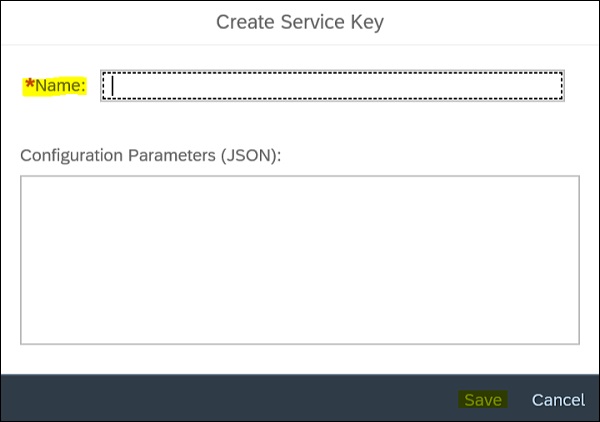This screenshot has width=600, height=422.
Task: Click the Name input field
Action: click(331, 86)
